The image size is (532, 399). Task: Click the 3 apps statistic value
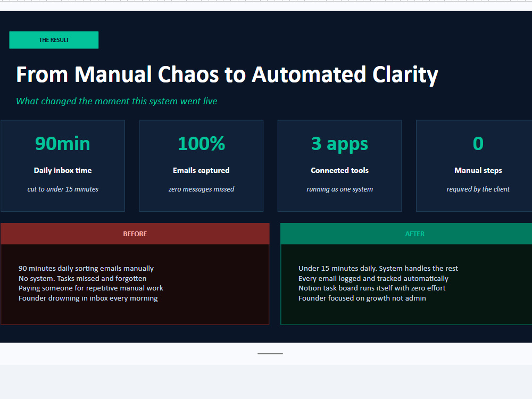tap(339, 144)
